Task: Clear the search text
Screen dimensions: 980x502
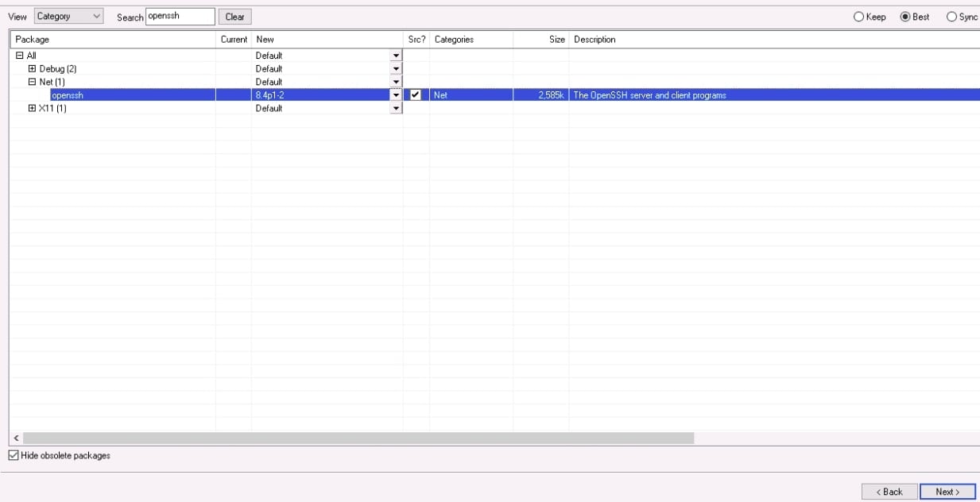Action: coord(234,17)
